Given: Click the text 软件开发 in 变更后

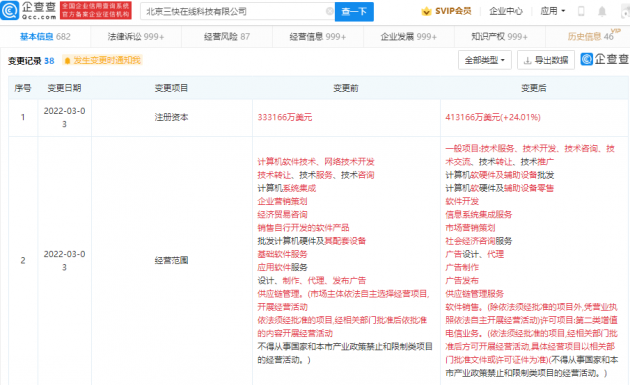Looking at the screenshot, I should pyautogui.click(x=462, y=201).
